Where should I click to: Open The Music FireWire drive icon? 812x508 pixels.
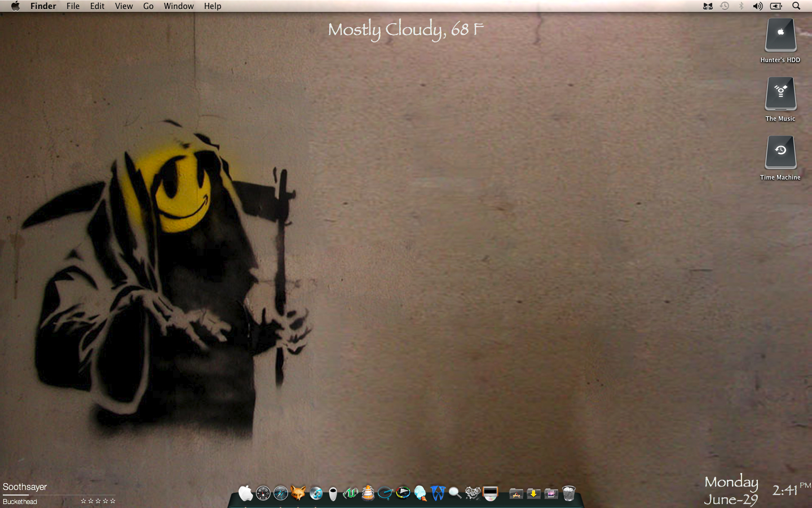(x=780, y=94)
